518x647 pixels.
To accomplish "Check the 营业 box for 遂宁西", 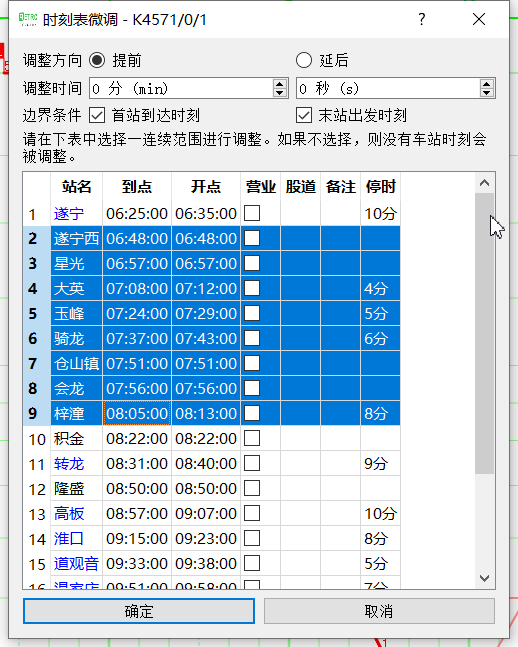I will point(252,238).
